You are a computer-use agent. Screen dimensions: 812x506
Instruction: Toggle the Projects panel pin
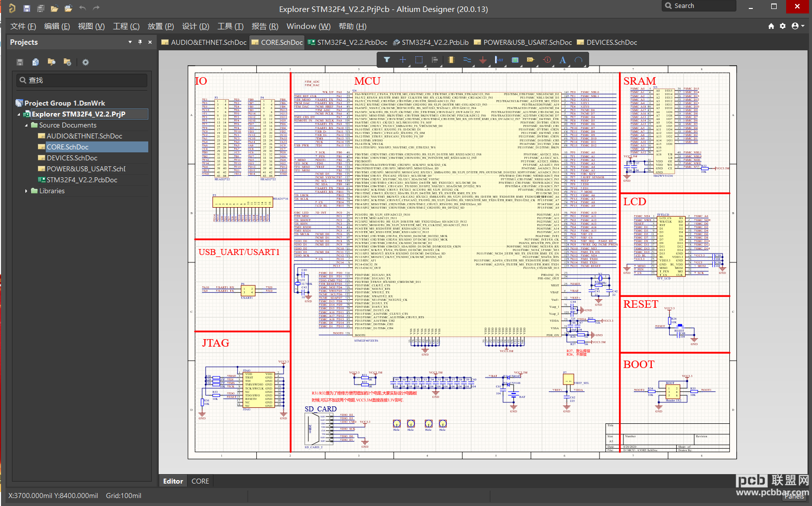[x=140, y=42]
